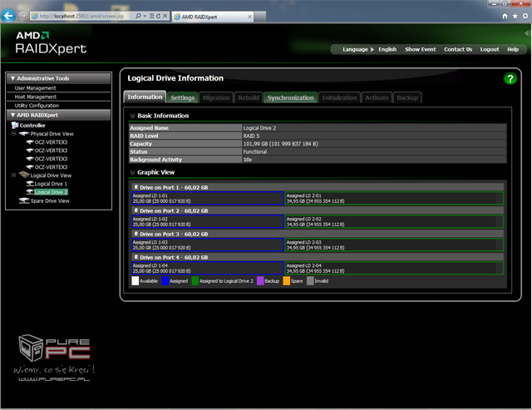Collapse the Graphic View section

point(132,172)
